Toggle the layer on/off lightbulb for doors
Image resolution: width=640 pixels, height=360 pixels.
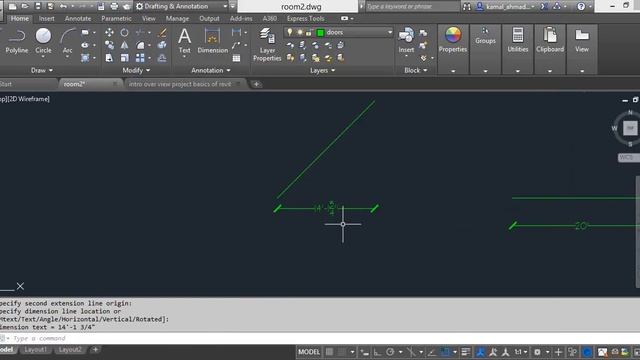[x=290, y=32]
